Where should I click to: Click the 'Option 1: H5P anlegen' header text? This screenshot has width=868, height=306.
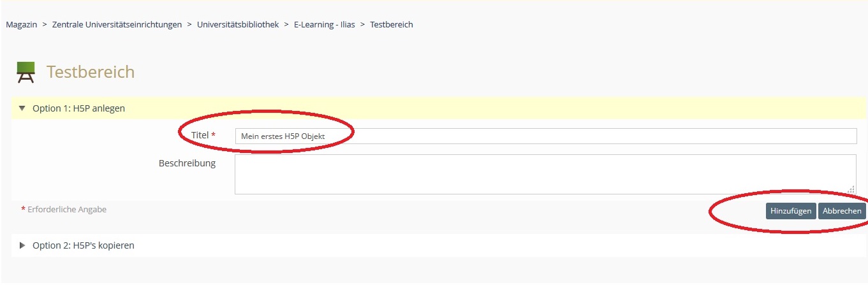point(78,108)
